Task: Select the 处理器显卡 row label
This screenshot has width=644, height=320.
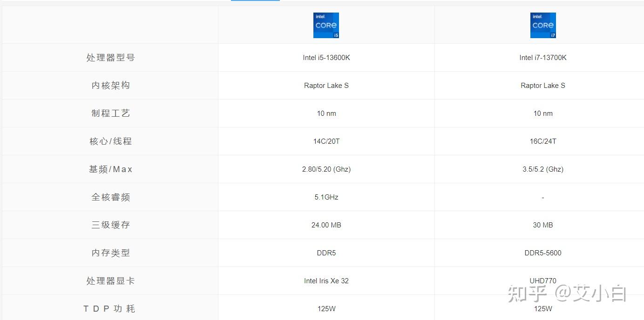Action: (x=110, y=281)
